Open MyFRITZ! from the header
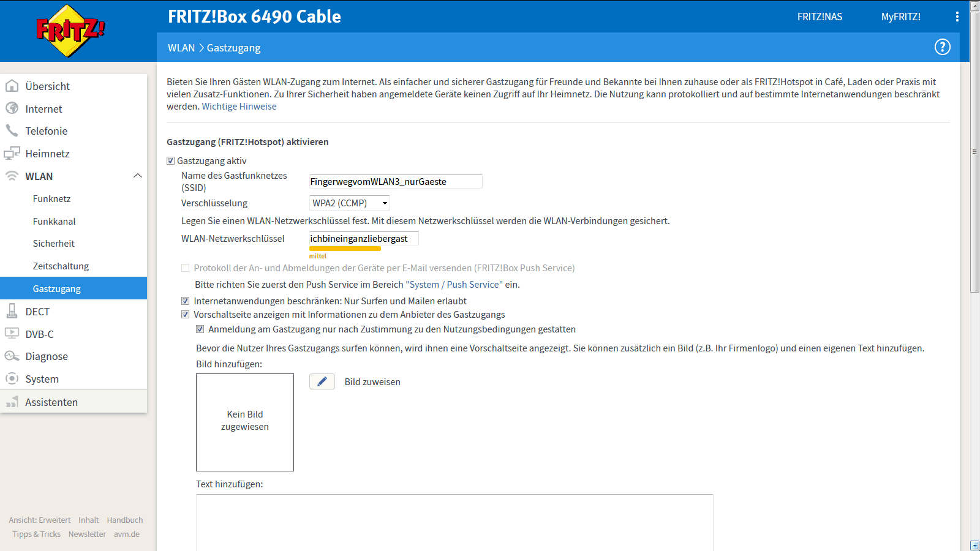 pyautogui.click(x=901, y=17)
